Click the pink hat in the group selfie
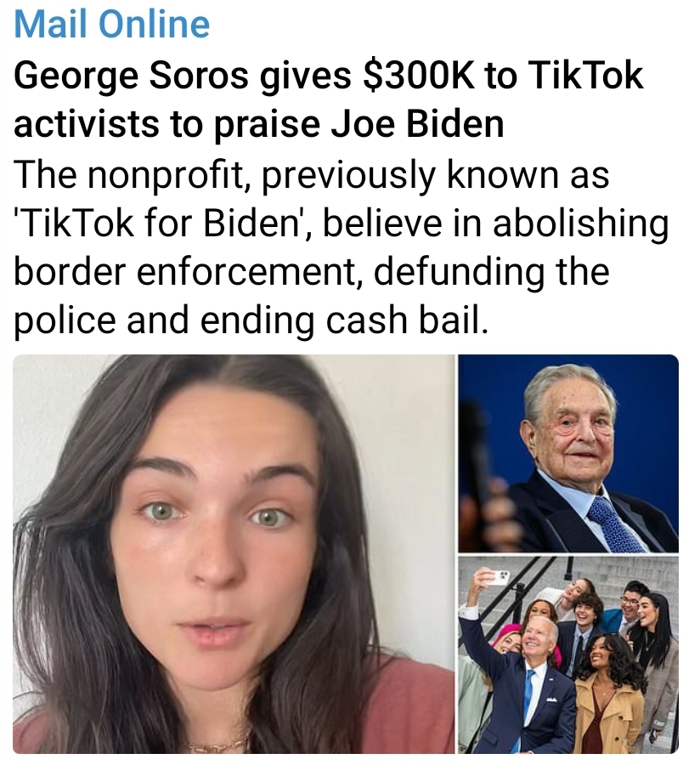This screenshot has width=700, height=765. coord(508,632)
